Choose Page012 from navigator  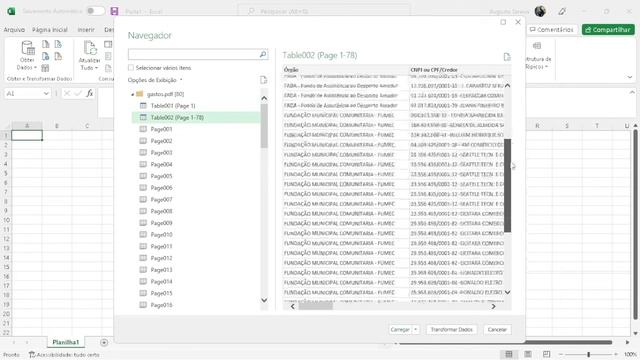(x=161, y=258)
